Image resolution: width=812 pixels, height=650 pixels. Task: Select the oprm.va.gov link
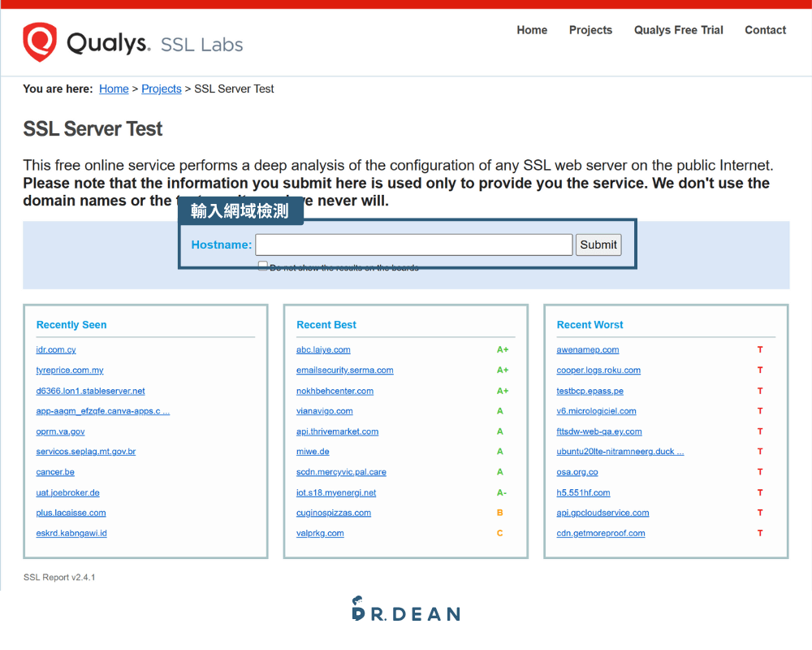pos(60,431)
